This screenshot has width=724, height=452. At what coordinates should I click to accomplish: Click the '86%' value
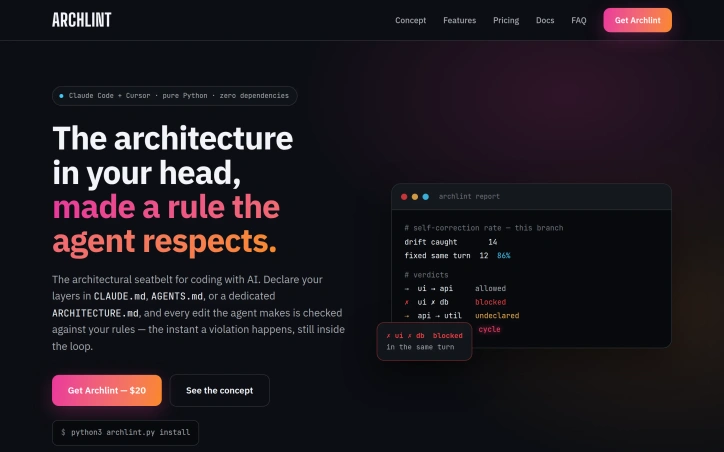[504, 256]
